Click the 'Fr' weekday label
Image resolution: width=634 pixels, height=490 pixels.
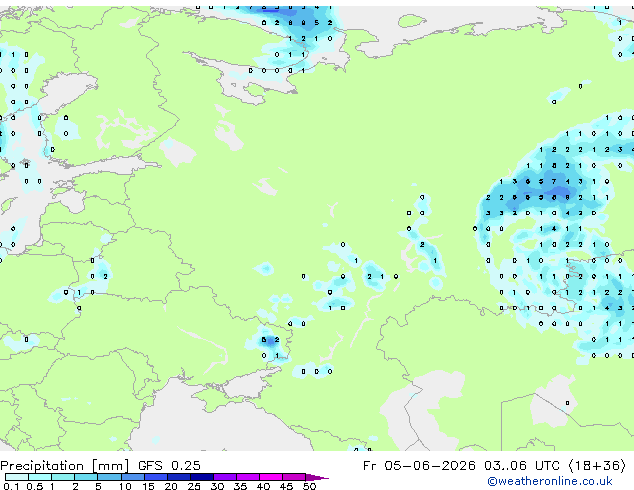(369, 466)
